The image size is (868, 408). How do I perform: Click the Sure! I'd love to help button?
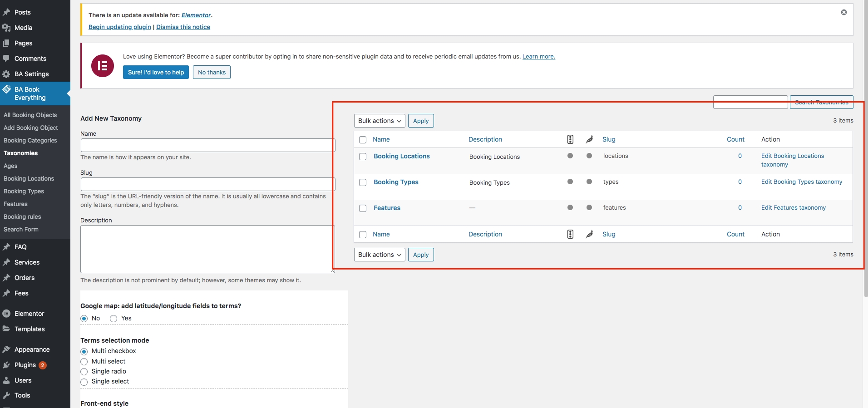coord(156,72)
